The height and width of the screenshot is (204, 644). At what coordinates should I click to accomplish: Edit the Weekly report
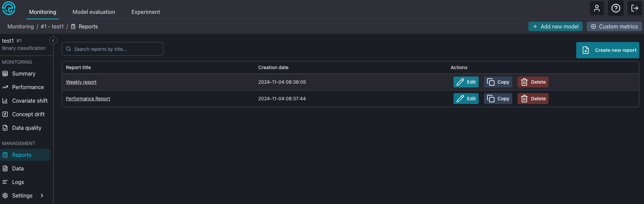click(x=466, y=82)
